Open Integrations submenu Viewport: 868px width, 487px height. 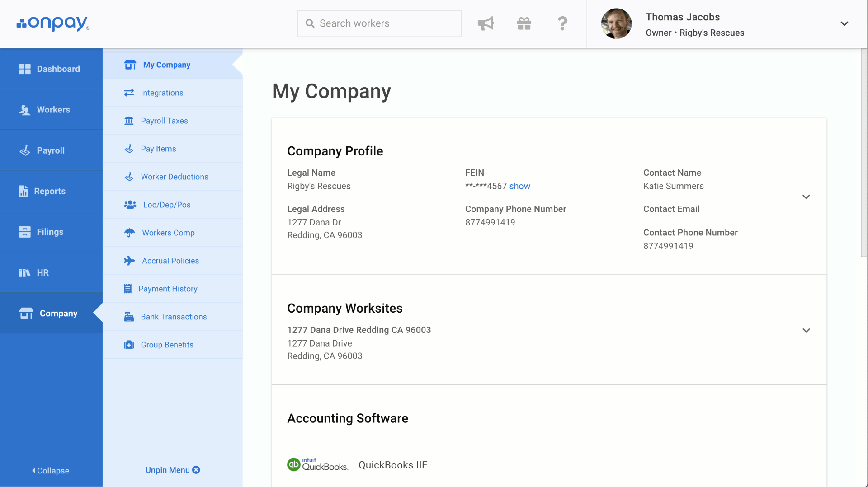173,93
